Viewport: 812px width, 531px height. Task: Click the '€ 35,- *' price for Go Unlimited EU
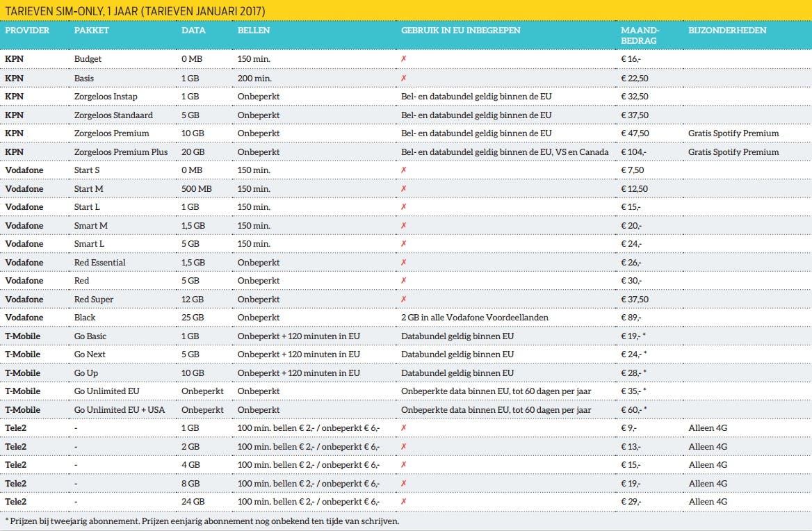633,391
